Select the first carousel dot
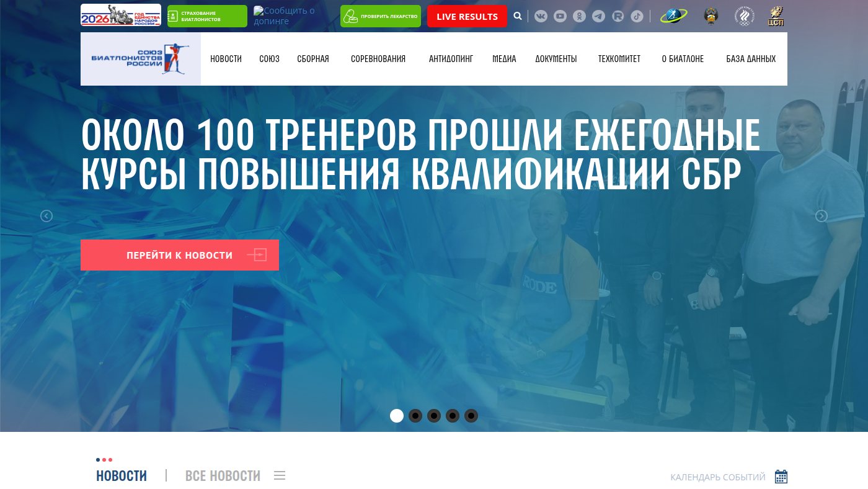The height and width of the screenshot is (489, 868). click(397, 416)
